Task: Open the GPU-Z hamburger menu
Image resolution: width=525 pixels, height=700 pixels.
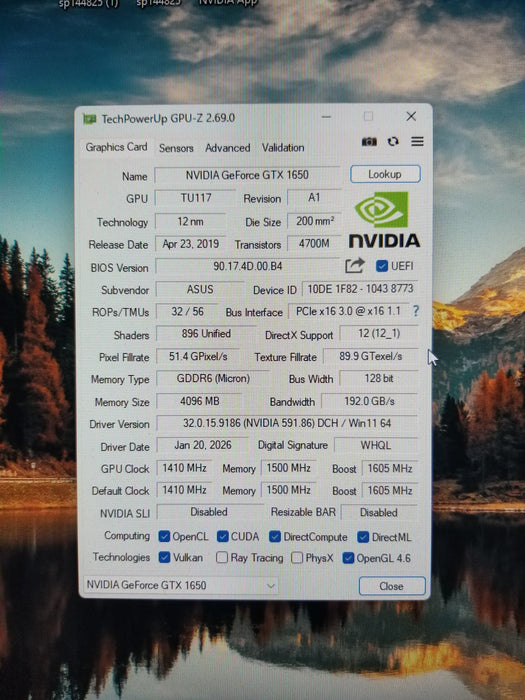Action: click(417, 142)
